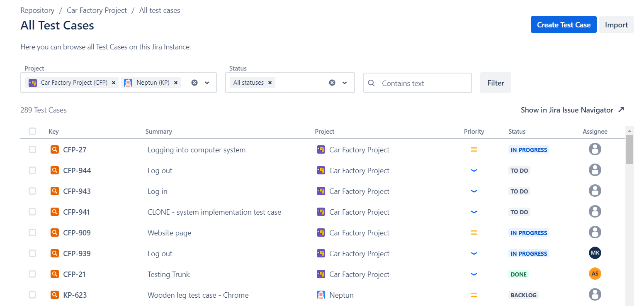Click MK's assignee avatar on CFP-939

coord(595,253)
